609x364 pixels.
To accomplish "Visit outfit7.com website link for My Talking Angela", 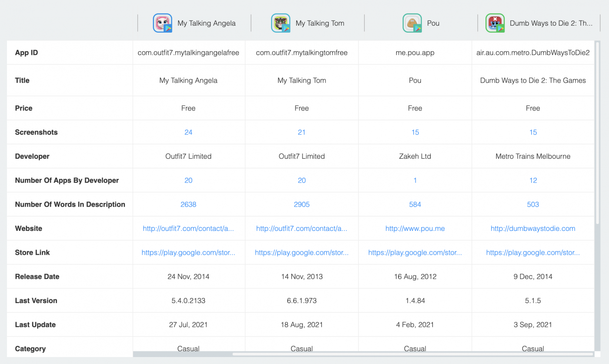I will point(188,228).
